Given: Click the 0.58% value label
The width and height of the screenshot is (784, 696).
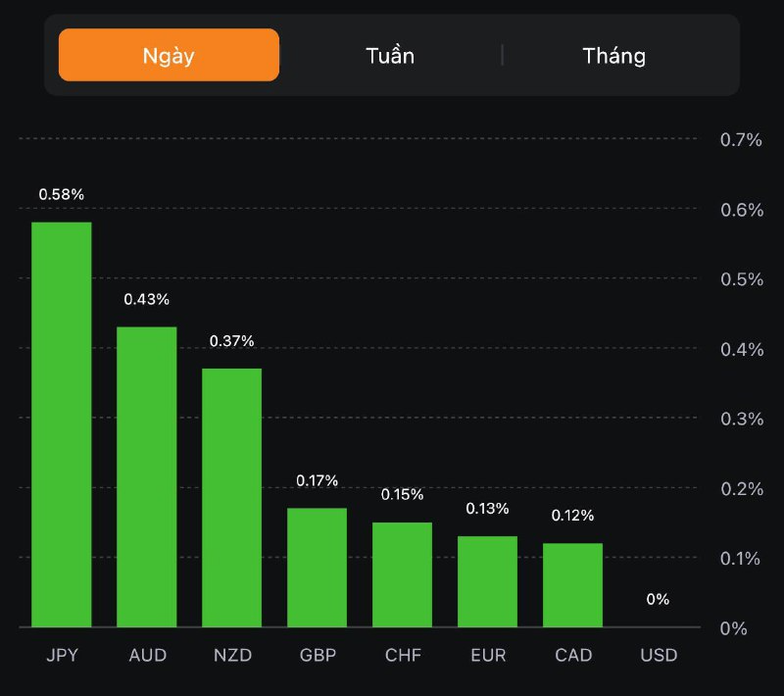Looking at the screenshot, I should point(62,194).
